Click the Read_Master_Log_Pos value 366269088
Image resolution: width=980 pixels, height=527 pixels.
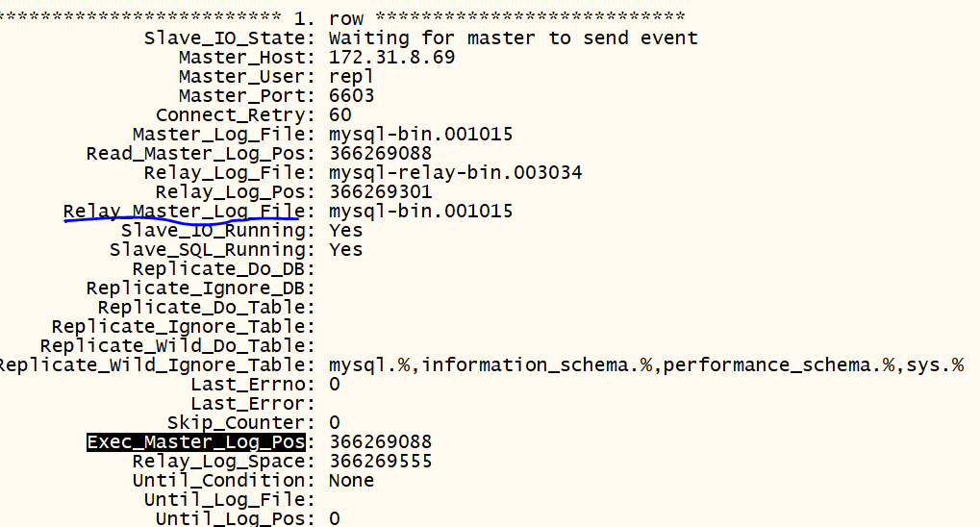pos(380,154)
